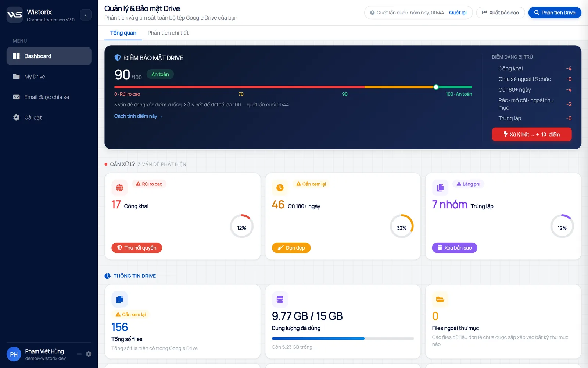
Task: Click the Wistorix WS logo icon
Action: [15, 15]
